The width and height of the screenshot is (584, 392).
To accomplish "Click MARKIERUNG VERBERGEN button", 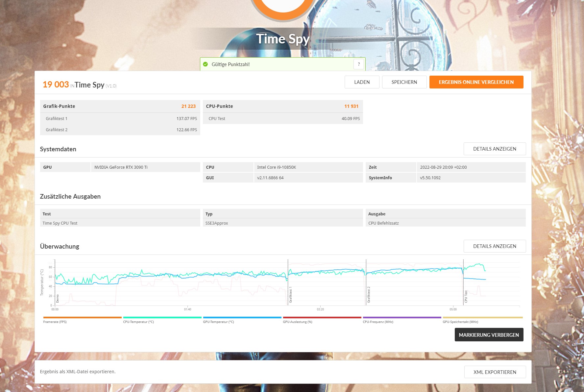I will click(489, 335).
